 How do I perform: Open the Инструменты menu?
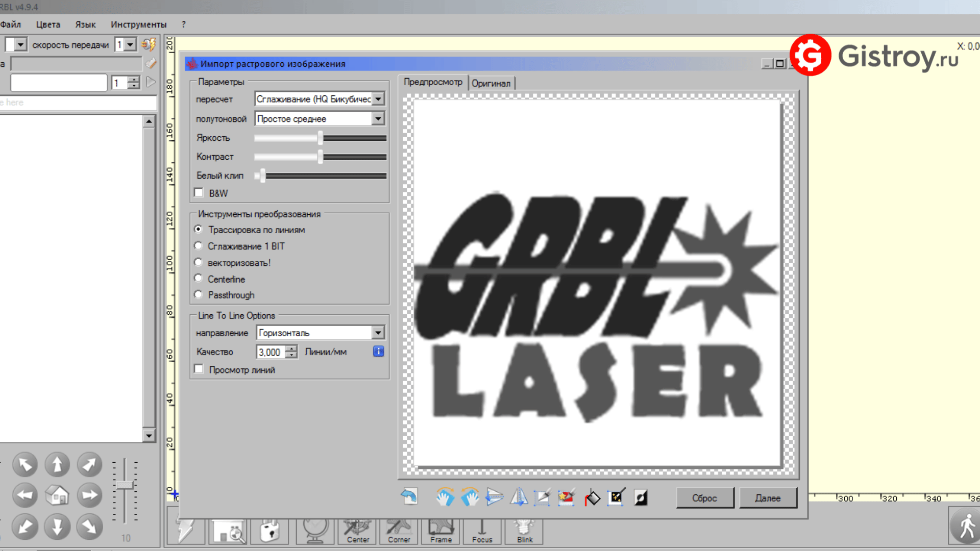click(x=139, y=24)
